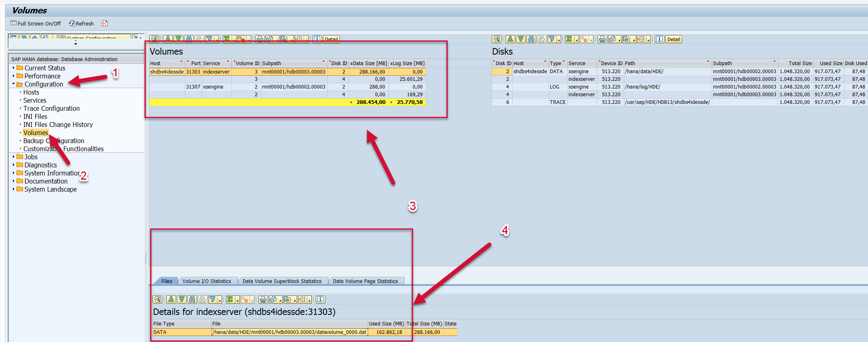Open the Data Volume Page Statistics tab

coord(365,281)
